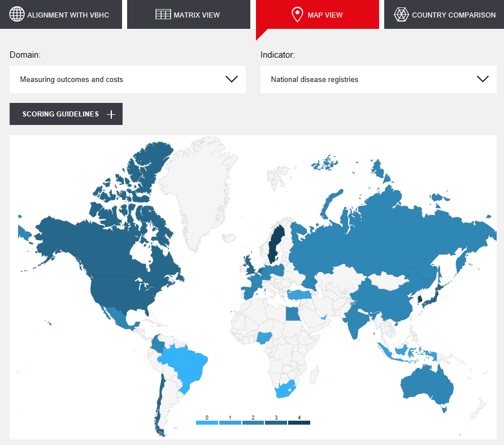This screenshot has width=504, height=445.
Task: Select Sweden on the map
Action: 276,244
